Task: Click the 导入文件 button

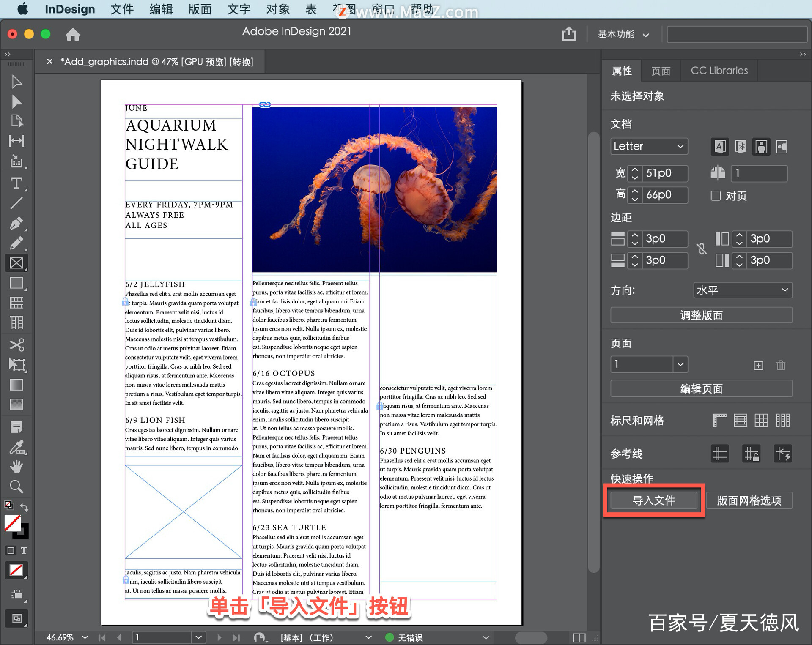Action: pyautogui.click(x=653, y=500)
